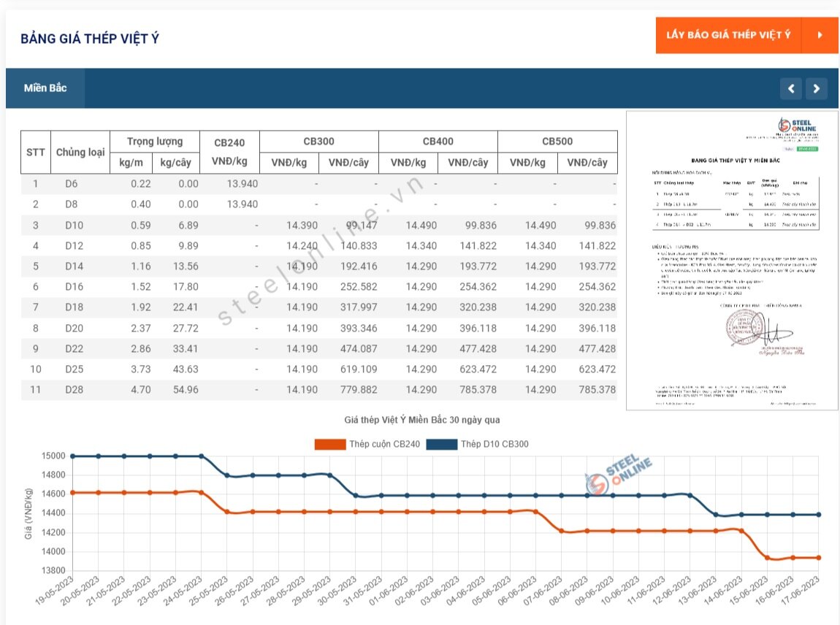Click the 252.582 value in D16 row

coord(359,286)
